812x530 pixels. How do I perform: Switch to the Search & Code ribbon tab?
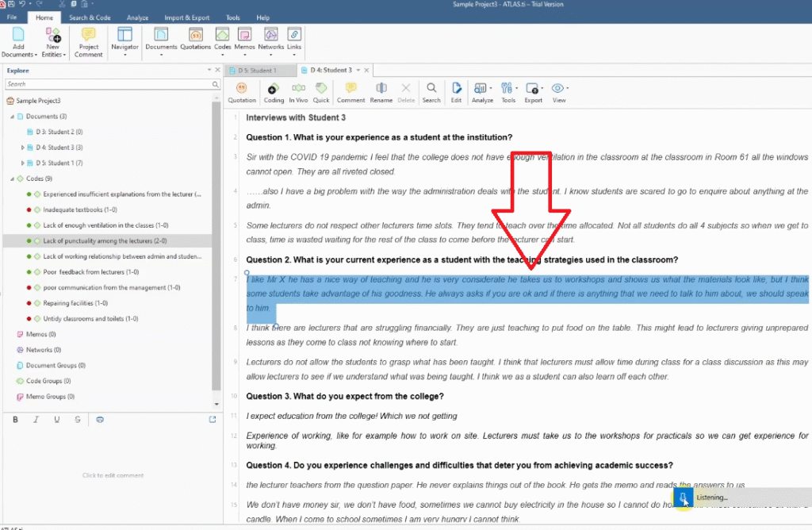click(89, 17)
